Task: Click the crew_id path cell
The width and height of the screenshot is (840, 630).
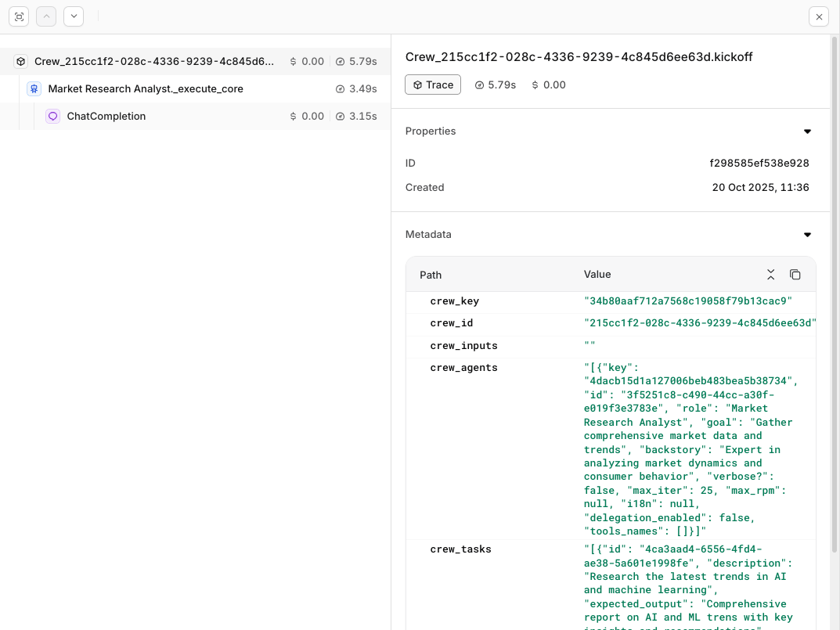Action: 451,323
